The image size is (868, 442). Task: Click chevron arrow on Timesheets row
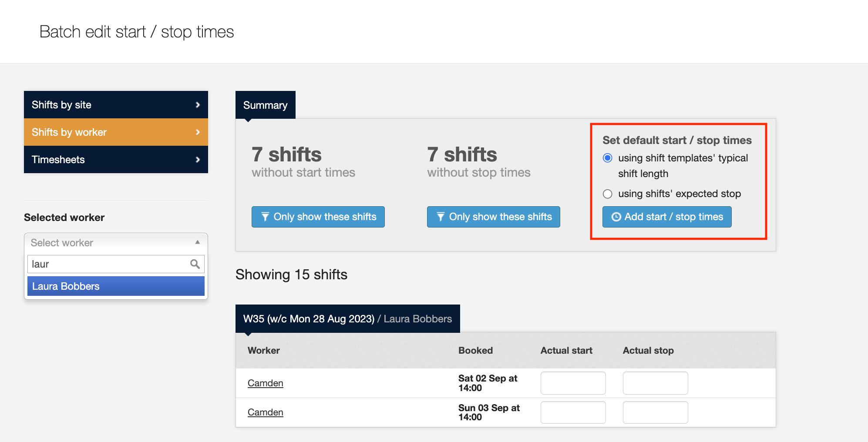click(198, 160)
